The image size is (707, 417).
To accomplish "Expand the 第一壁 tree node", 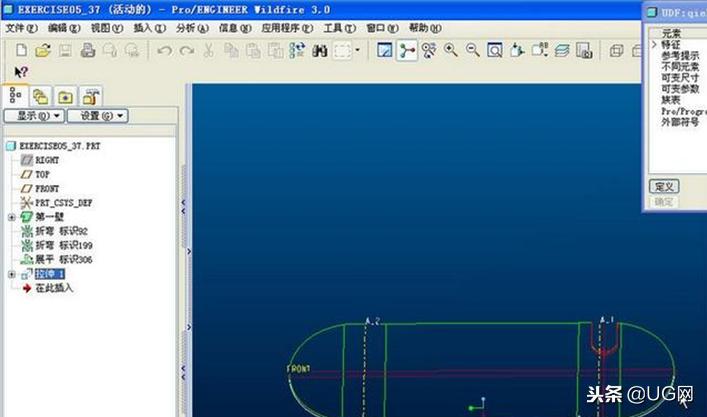I will click(x=11, y=217).
